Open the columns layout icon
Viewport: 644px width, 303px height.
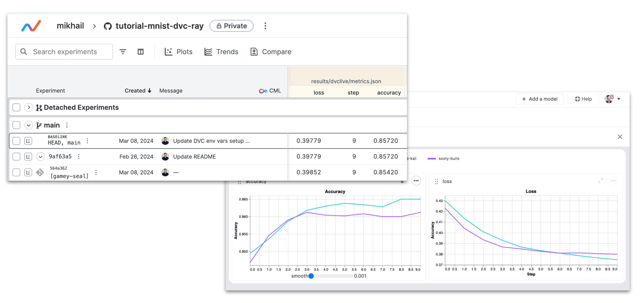141,52
